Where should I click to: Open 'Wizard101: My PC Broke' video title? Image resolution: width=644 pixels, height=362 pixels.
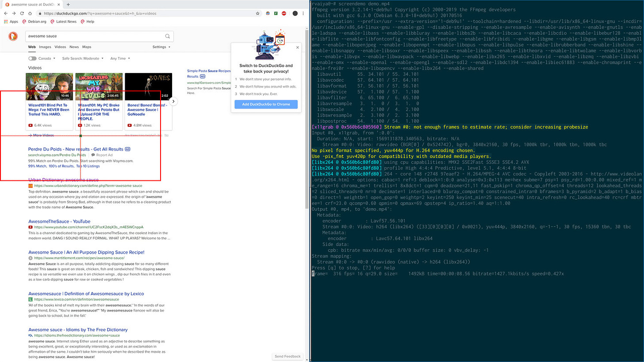point(99,112)
